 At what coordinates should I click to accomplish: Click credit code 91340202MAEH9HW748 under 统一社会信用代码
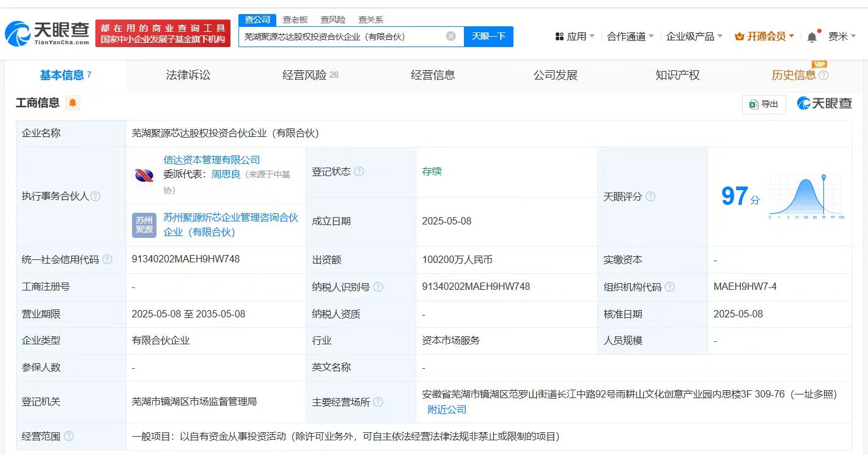click(186, 259)
